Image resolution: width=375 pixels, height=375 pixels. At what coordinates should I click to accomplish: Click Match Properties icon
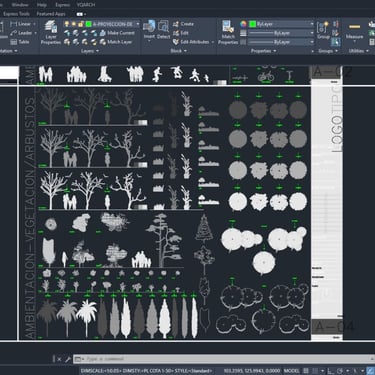coord(228,33)
